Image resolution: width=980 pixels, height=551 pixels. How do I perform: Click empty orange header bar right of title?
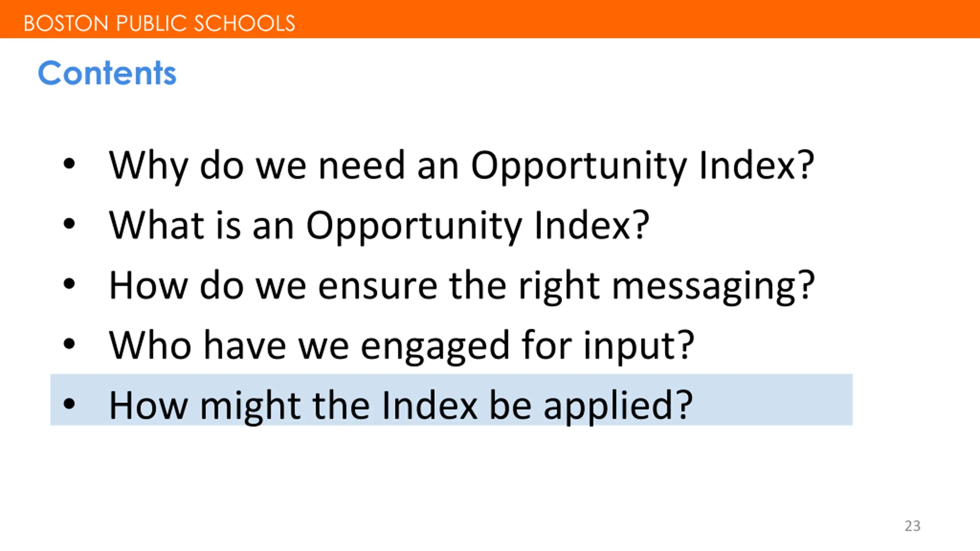coord(612,19)
